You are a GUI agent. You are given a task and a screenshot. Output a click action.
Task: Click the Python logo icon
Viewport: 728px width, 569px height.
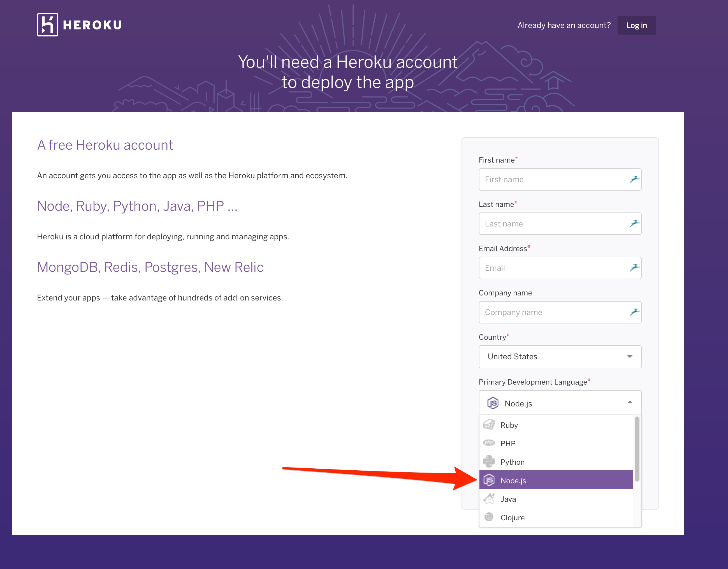click(x=489, y=462)
